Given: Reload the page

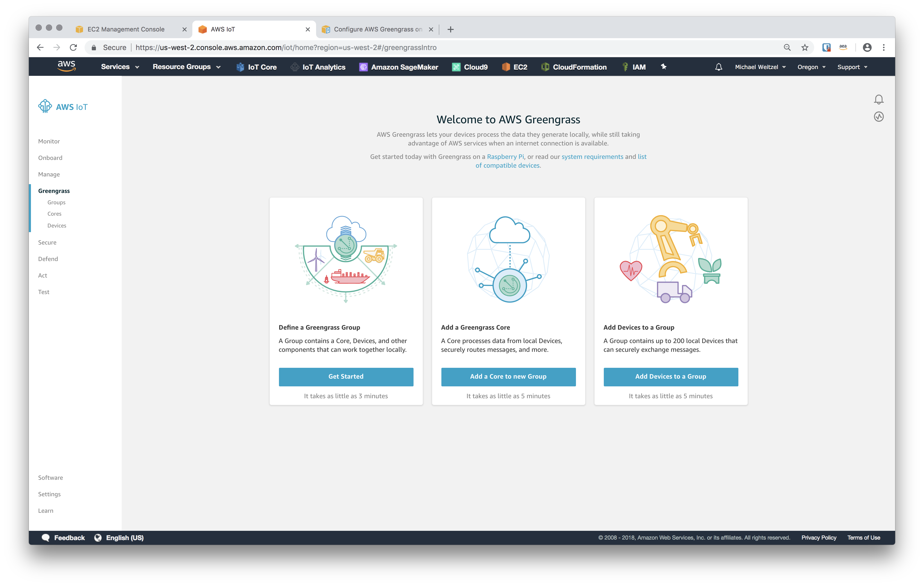Looking at the screenshot, I should coord(73,47).
